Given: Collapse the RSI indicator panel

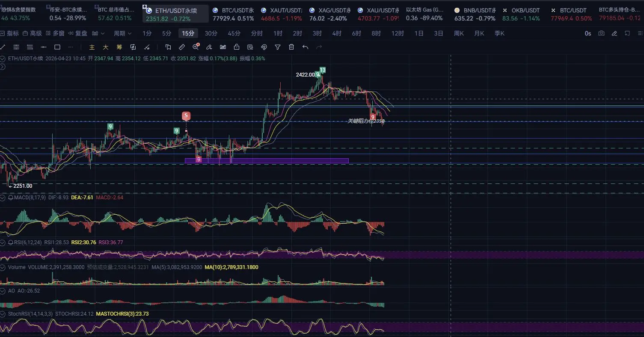Looking at the screenshot, I should (x=3, y=242).
